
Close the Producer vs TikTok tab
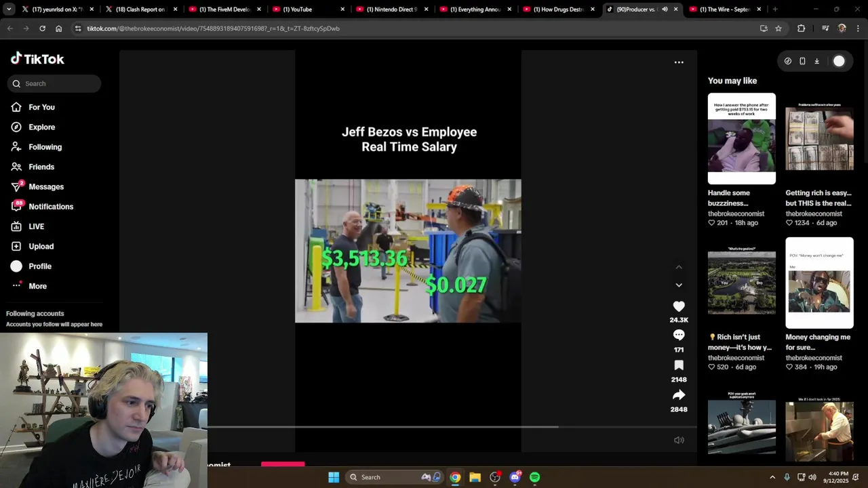coord(675,9)
